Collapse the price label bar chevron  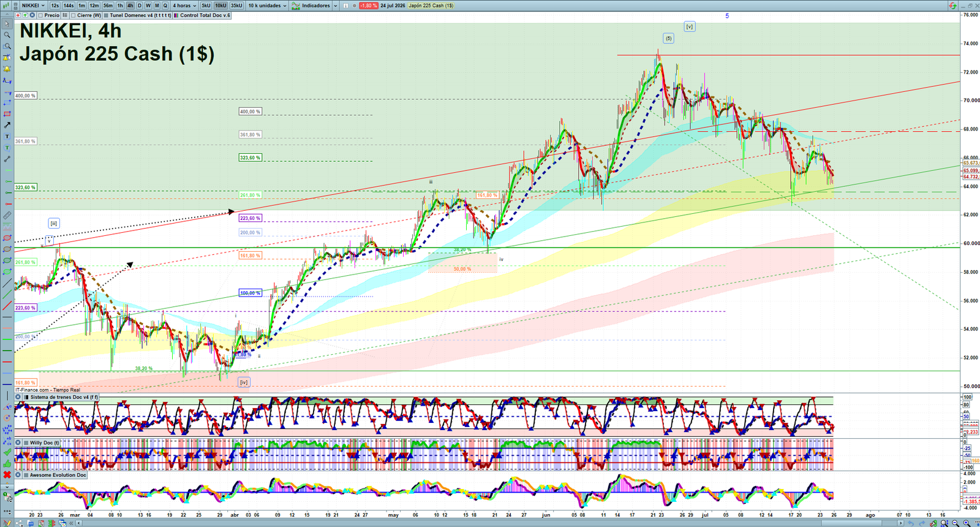(7, 15)
